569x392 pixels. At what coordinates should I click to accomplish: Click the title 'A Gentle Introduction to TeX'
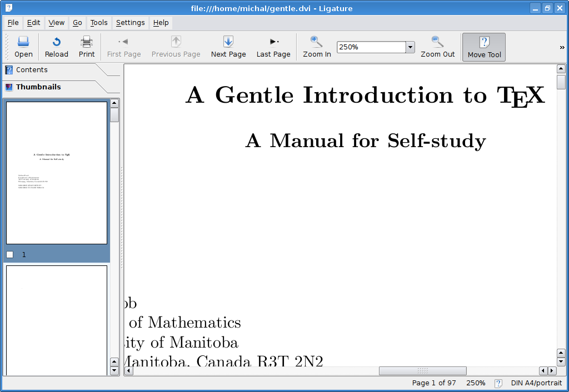[366, 96]
